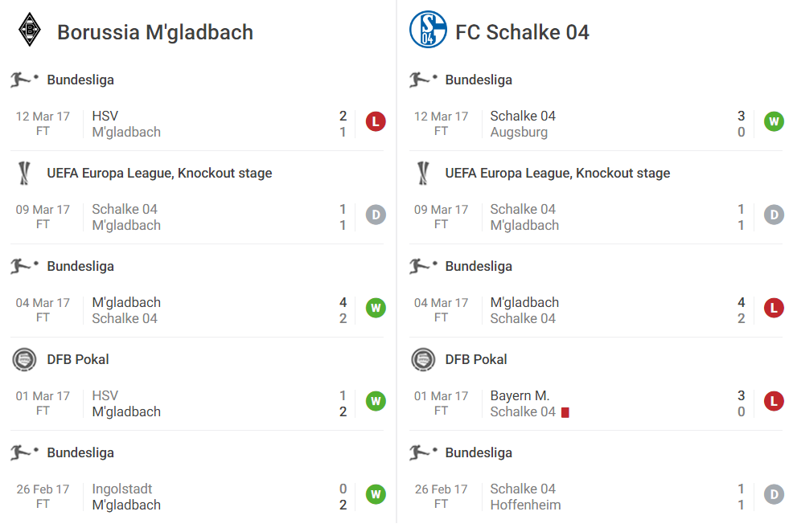Screen dimensions: 793x532
Task: Click the gray D badge for Schalke 04 vs Hoffenheim
Action: (774, 494)
